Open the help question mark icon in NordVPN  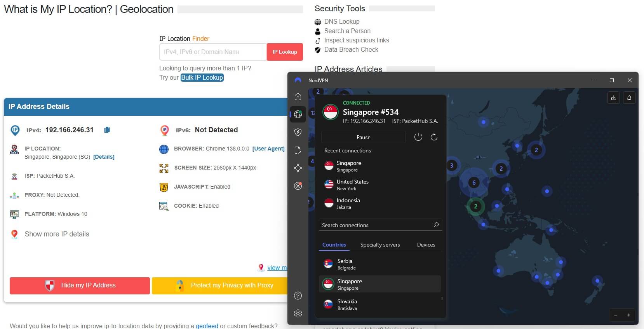coord(298,296)
